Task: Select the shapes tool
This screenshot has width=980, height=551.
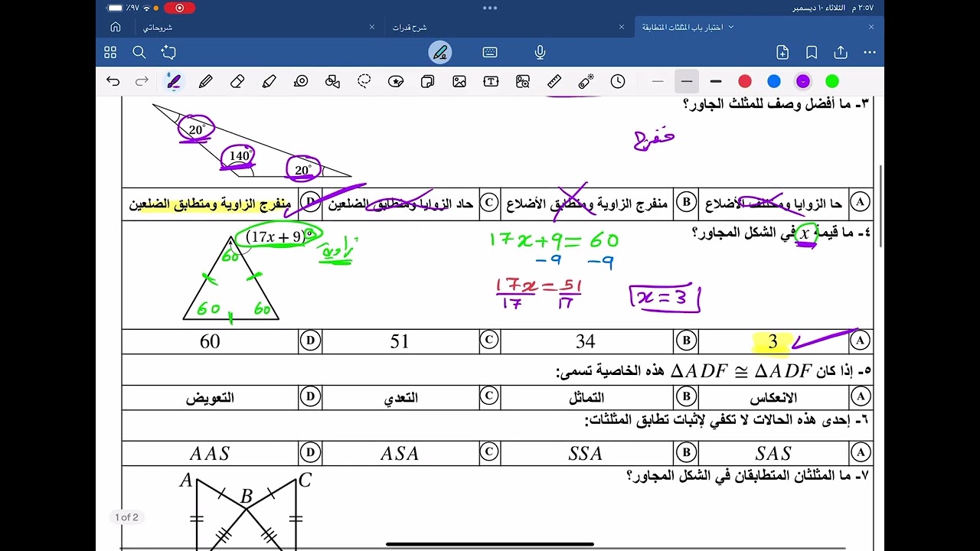Action: click(x=332, y=81)
